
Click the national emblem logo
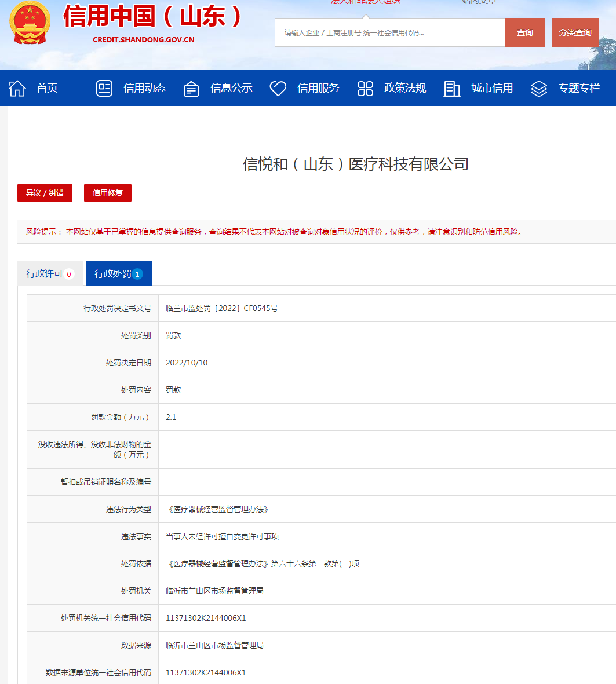click(30, 23)
